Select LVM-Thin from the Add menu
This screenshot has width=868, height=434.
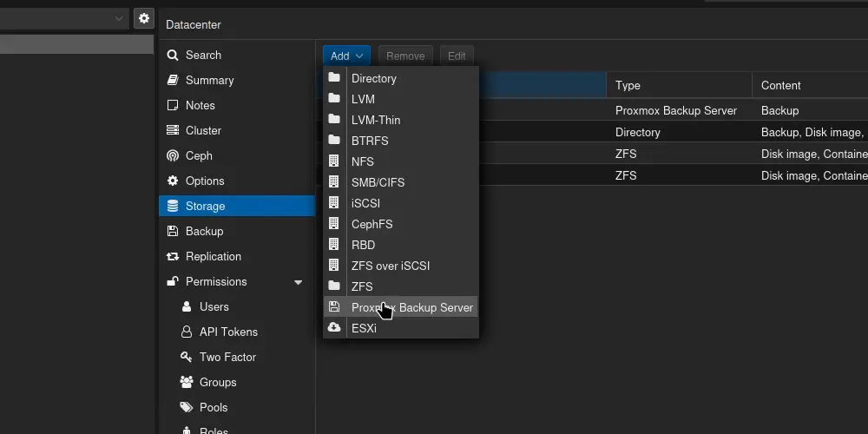pyautogui.click(x=401, y=120)
